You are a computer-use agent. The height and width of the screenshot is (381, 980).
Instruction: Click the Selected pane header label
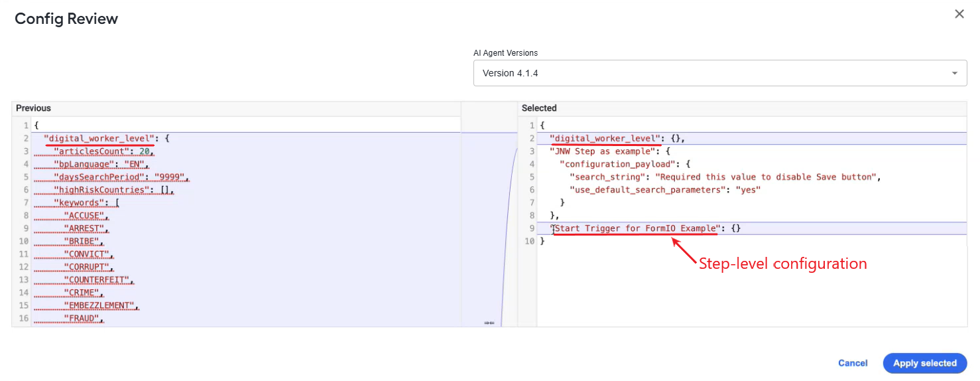point(539,108)
